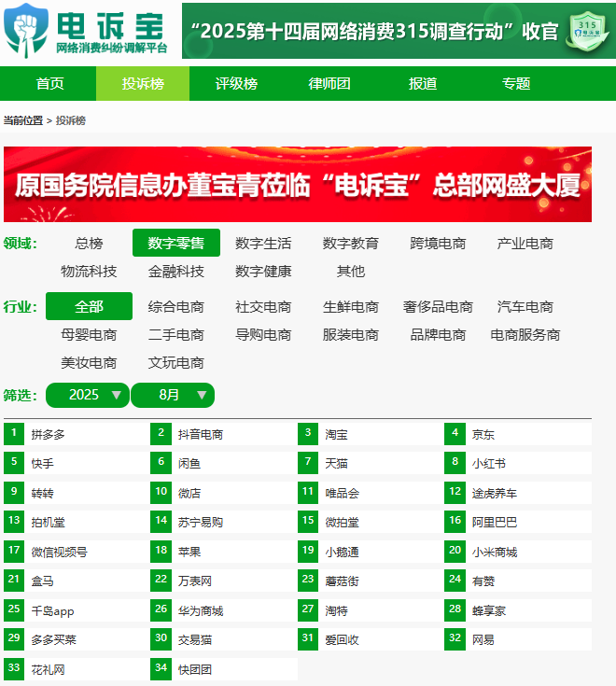
Task: Click the 投诉榜 breadcrumb link
Action: (70, 120)
